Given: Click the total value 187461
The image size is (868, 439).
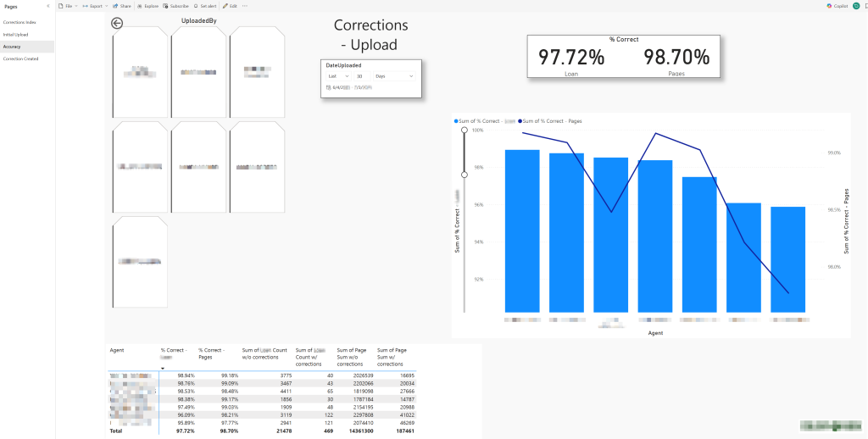Looking at the screenshot, I should [x=403, y=431].
